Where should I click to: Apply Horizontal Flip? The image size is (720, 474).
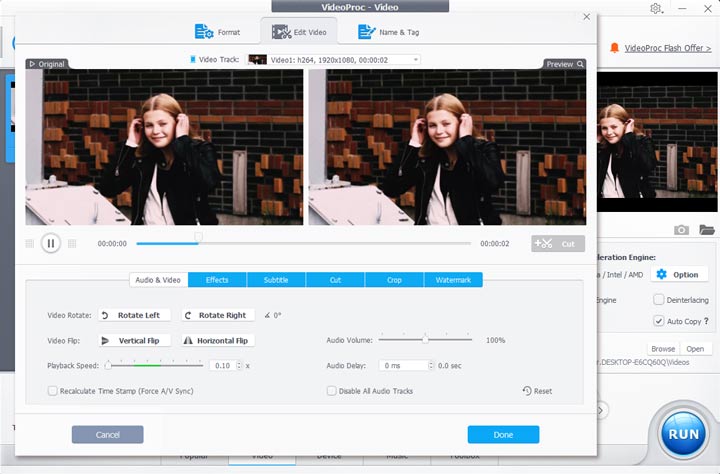point(218,341)
